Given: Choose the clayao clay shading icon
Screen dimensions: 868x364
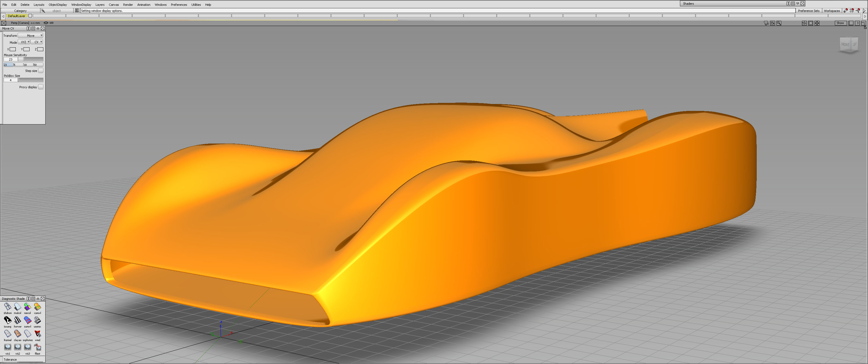Looking at the screenshot, I should 17,334.
